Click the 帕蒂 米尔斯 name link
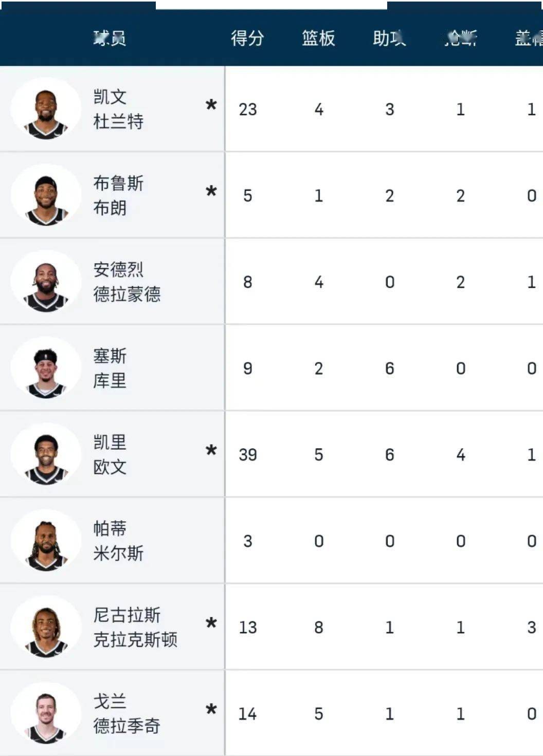 [x=118, y=541]
